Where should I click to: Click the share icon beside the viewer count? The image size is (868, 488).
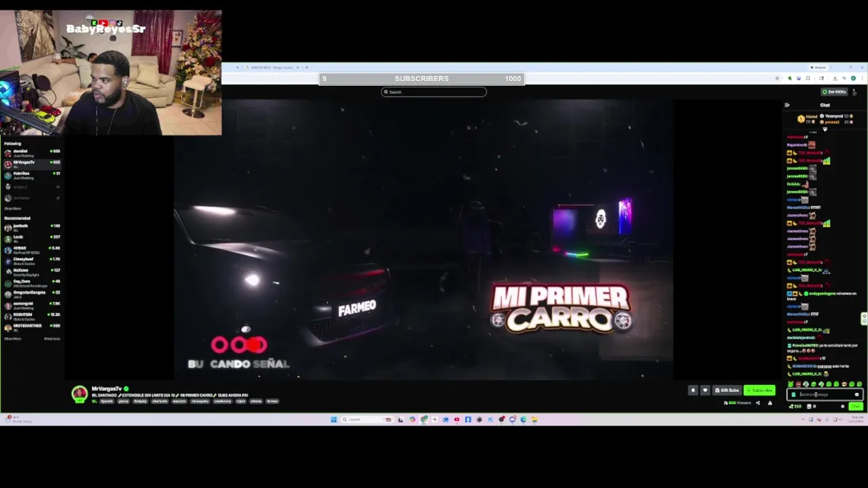[758, 403]
